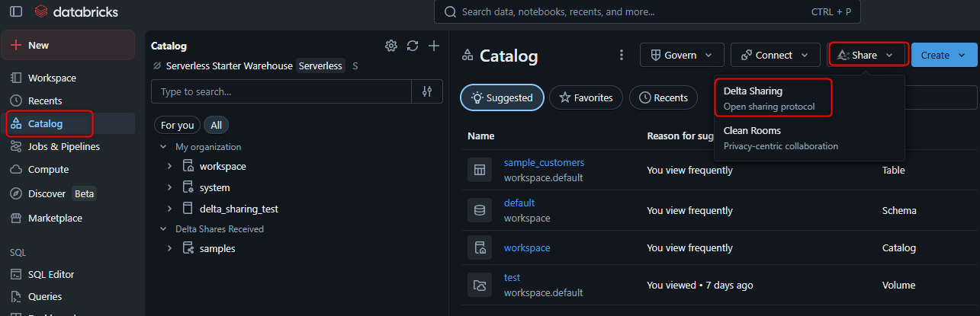Collapse the My organization group
The image size is (980, 316).
[x=163, y=146]
